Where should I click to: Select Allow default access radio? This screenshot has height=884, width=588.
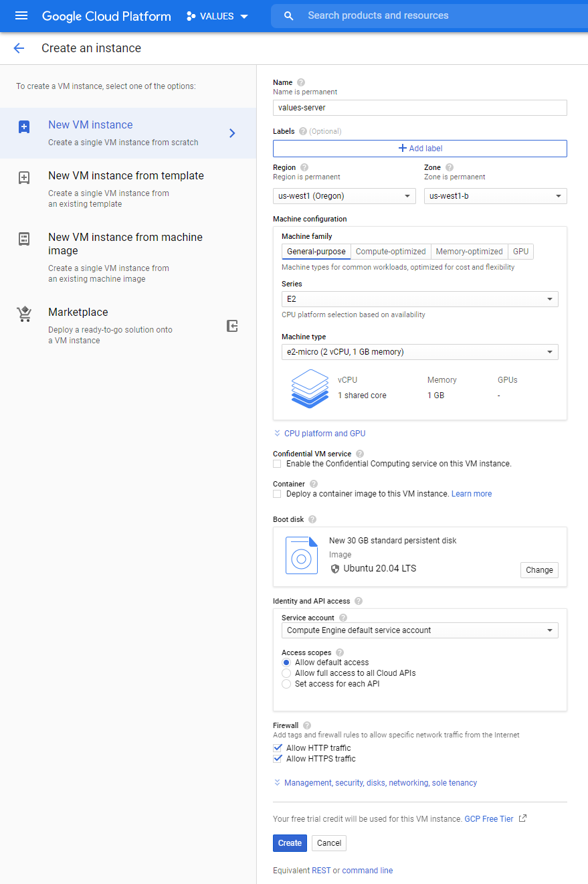(286, 662)
